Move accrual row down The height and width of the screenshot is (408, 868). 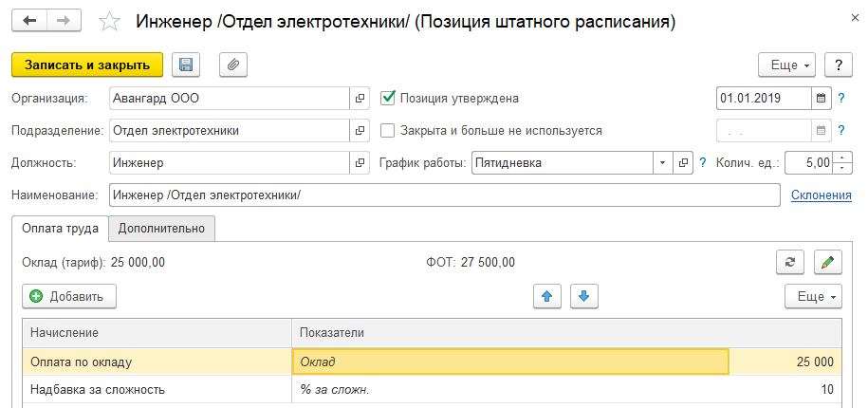pos(583,296)
